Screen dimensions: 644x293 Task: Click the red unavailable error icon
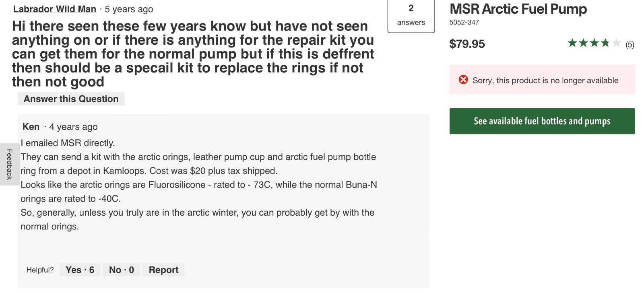click(x=463, y=80)
